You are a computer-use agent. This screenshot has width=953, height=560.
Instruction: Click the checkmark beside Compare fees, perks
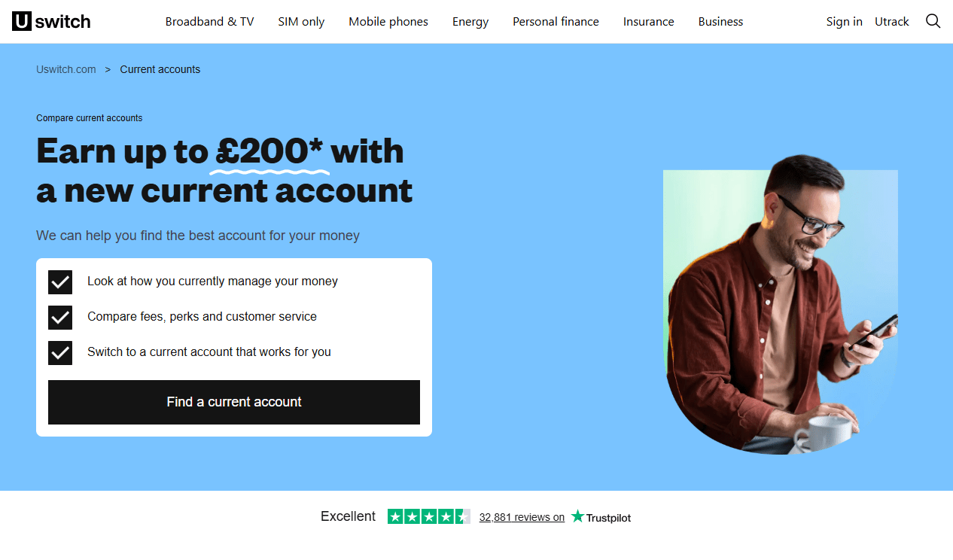pos(60,317)
